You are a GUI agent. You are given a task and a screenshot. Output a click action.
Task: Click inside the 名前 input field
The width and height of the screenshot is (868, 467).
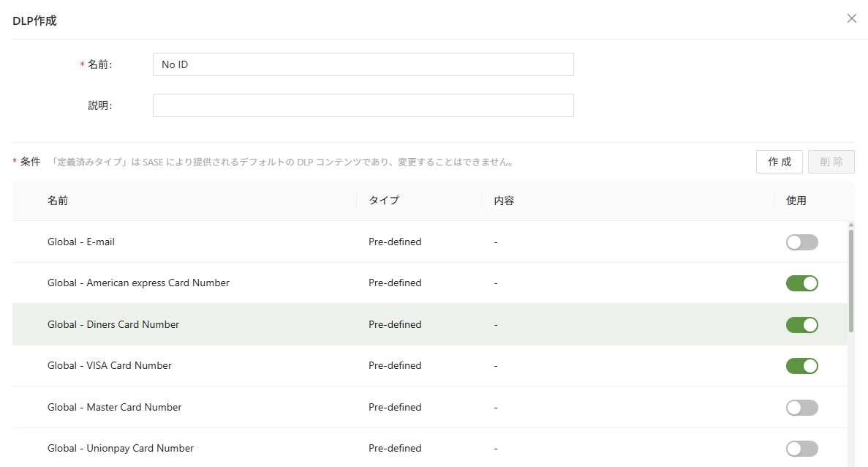click(363, 64)
